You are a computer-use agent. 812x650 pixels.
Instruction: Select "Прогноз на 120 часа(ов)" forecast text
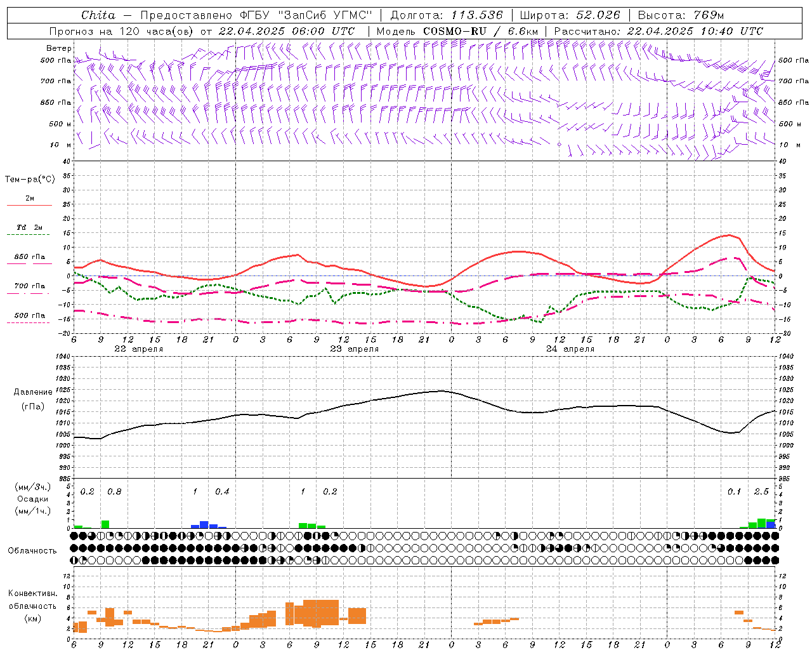[122, 31]
